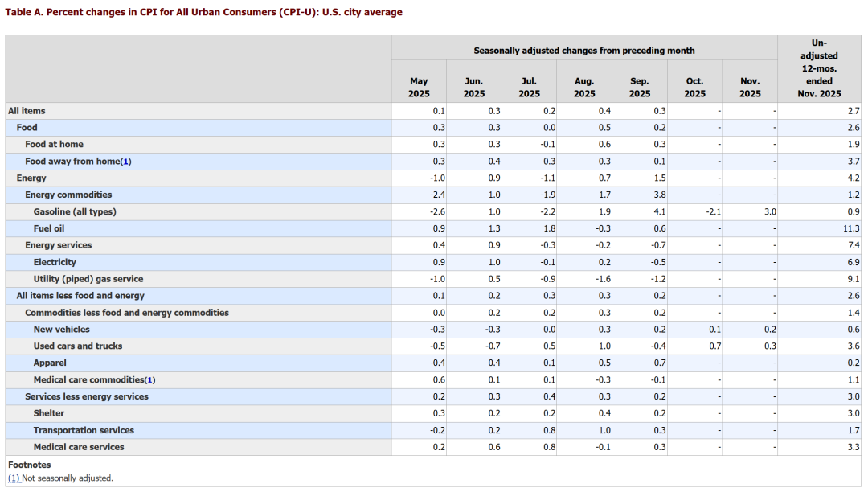Select the Fuel oil 12-month value 11.3
Screen dimensions: 868x492
coord(851,228)
